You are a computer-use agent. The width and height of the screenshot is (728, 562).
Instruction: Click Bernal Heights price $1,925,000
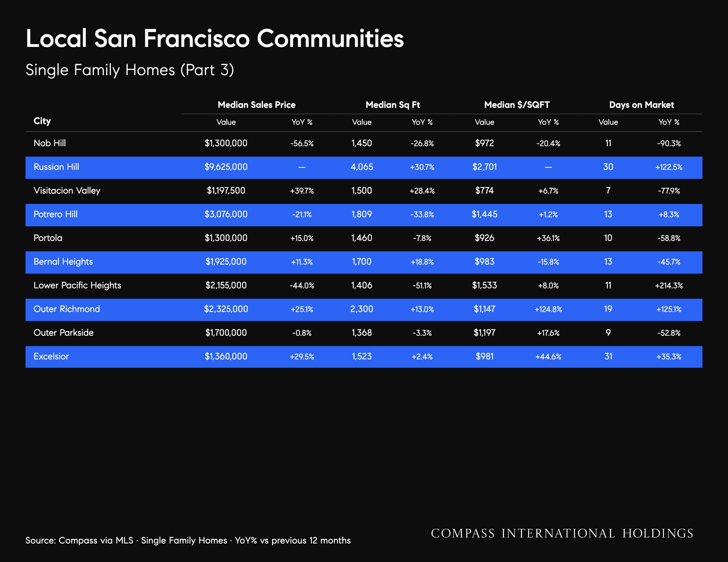tap(226, 262)
